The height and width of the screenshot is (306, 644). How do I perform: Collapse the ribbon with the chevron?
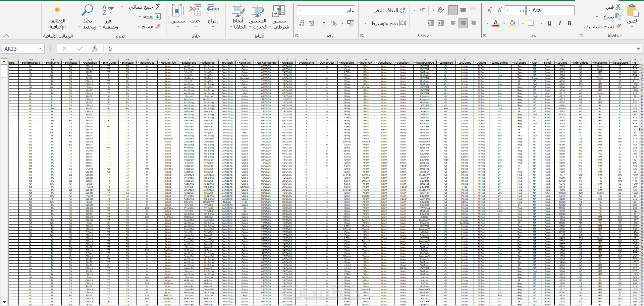coord(6,36)
